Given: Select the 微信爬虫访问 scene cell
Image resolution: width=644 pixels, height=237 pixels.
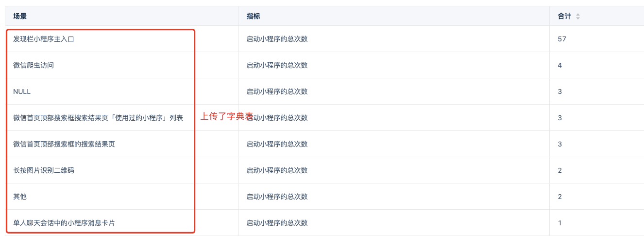Looking at the screenshot, I should (34, 65).
